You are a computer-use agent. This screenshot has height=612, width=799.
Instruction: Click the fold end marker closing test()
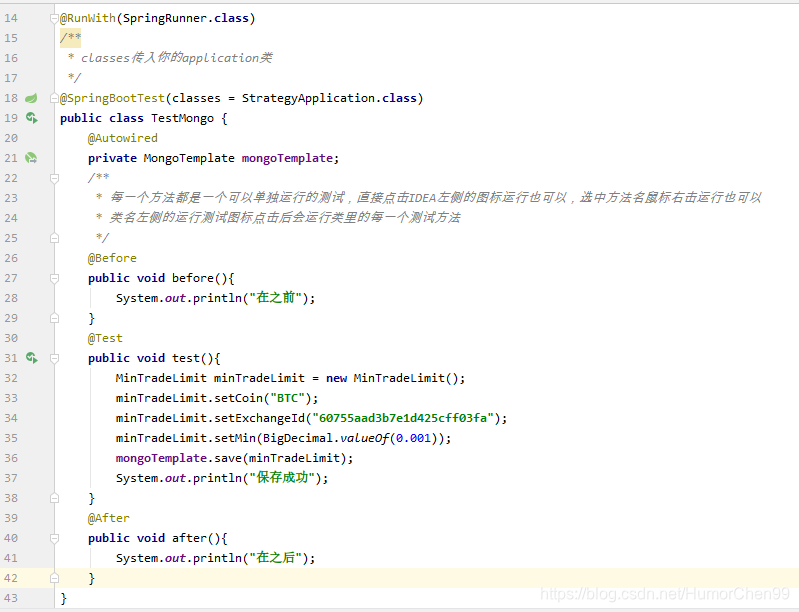(x=54, y=498)
